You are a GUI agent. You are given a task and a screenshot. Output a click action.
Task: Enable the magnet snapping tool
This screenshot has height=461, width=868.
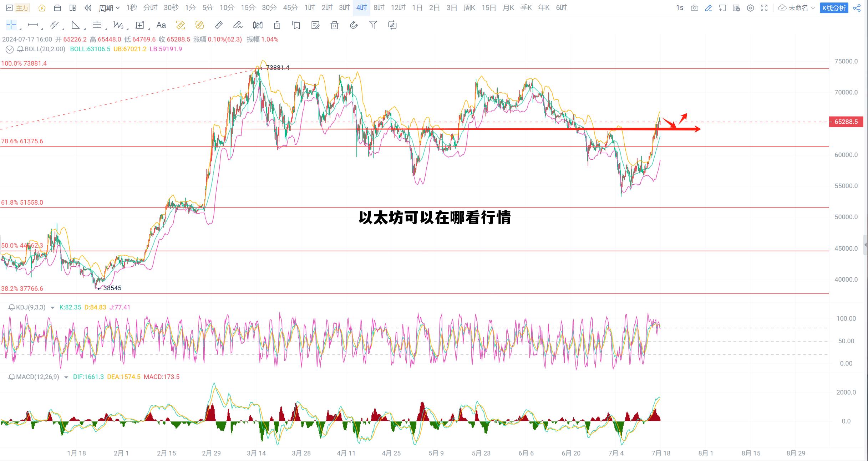(354, 25)
